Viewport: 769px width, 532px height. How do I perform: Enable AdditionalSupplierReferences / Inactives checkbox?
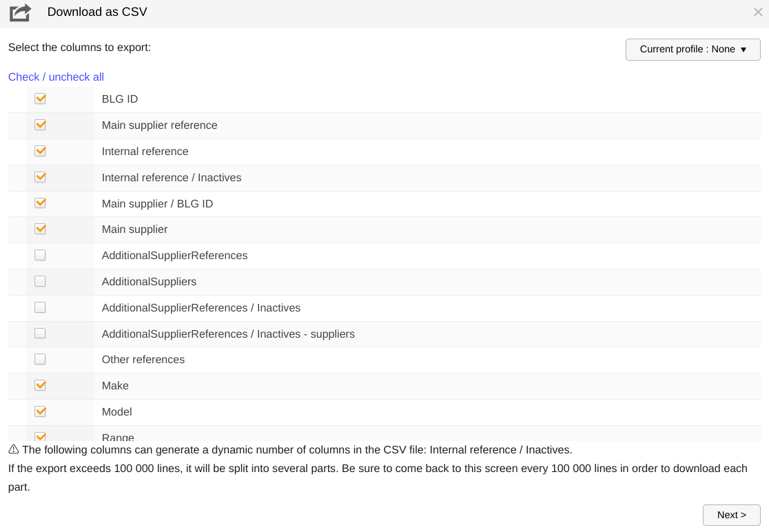coord(40,307)
